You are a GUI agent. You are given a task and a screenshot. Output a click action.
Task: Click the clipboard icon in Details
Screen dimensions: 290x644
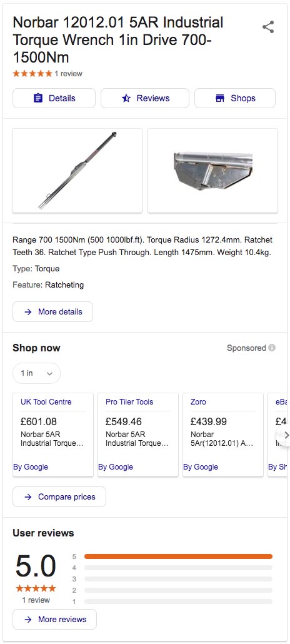click(37, 98)
